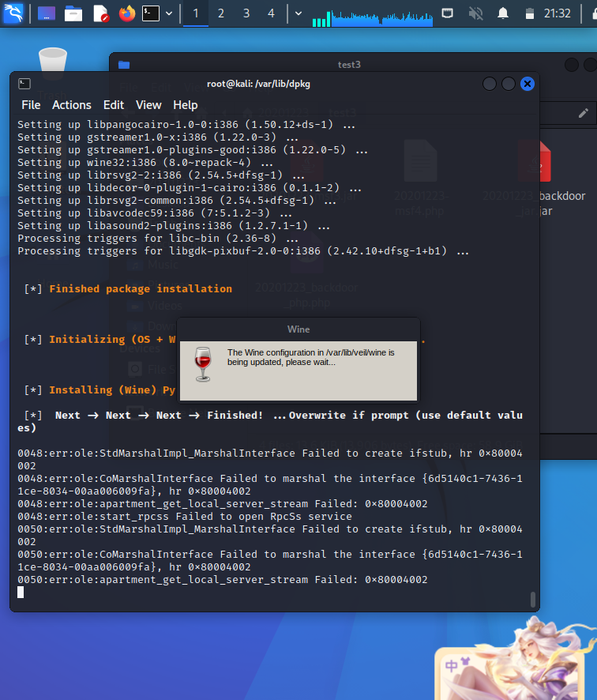
Task: Switch to workspace 2
Action: pos(221,13)
